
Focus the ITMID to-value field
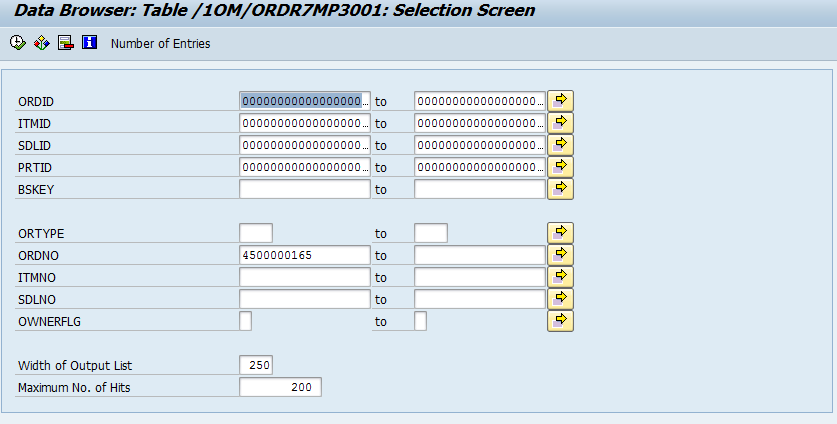pyautogui.click(x=480, y=123)
